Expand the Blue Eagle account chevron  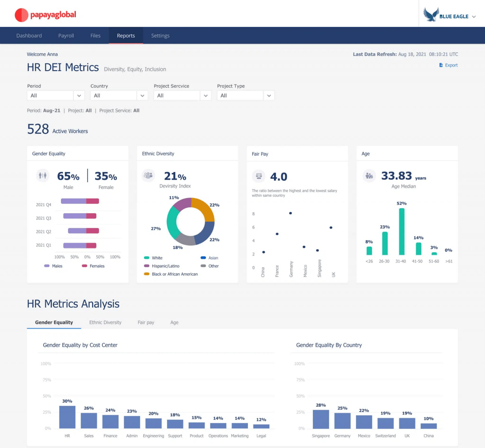pos(474,17)
